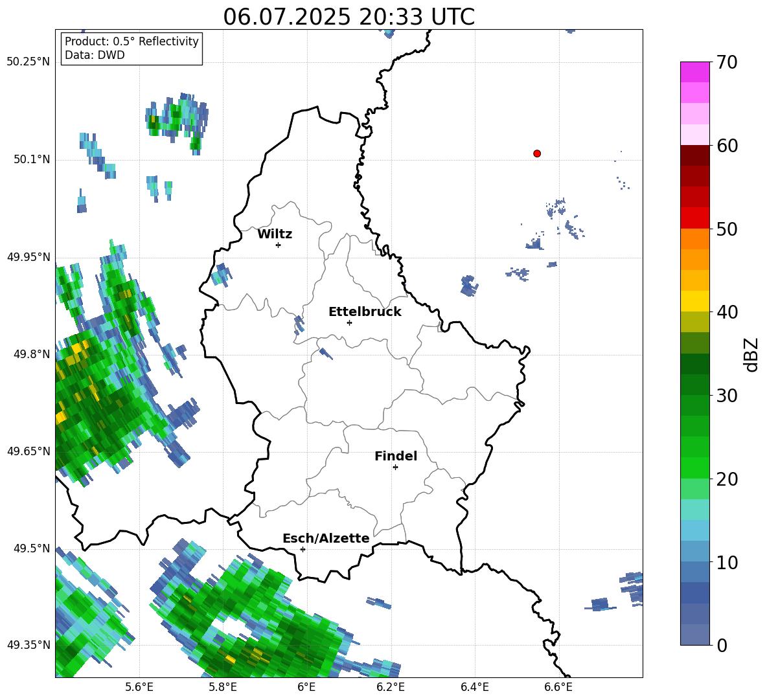
Task: Click the cross marker below Esch/Alzette
Action: [x=303, y=549]
